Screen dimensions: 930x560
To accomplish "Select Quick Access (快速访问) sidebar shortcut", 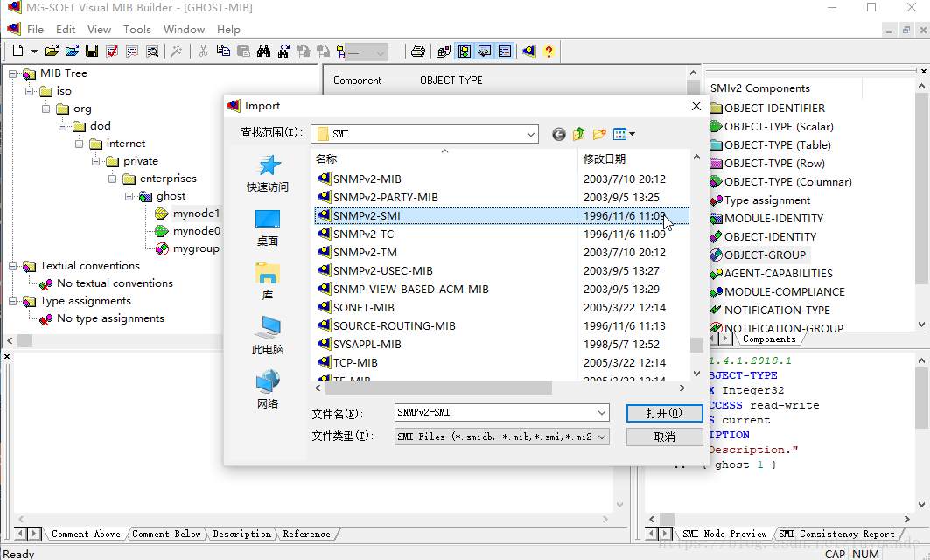I will coord(268,174).
